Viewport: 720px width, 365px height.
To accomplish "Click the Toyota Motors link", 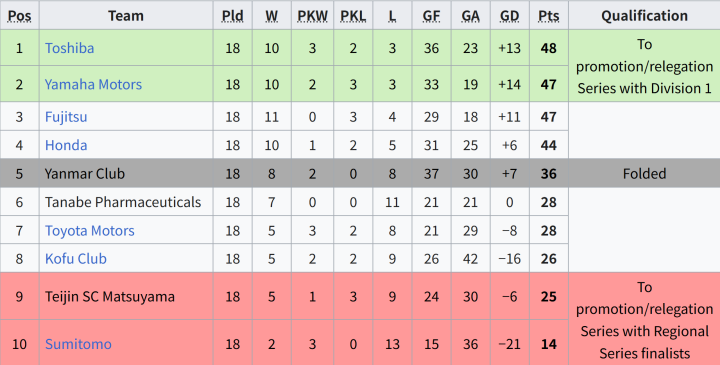I will pyautogui.click(x=90, y=230).
